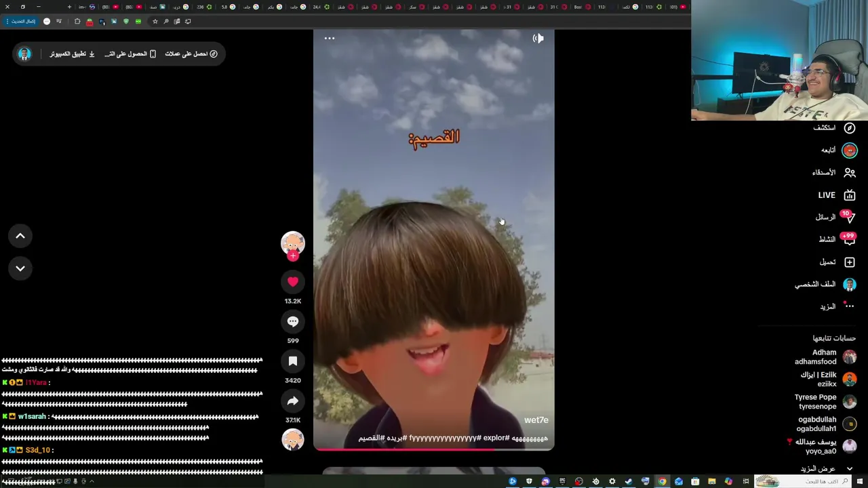Open creator profile avatar above like button
868x488 pixels.
pos(293,243)
